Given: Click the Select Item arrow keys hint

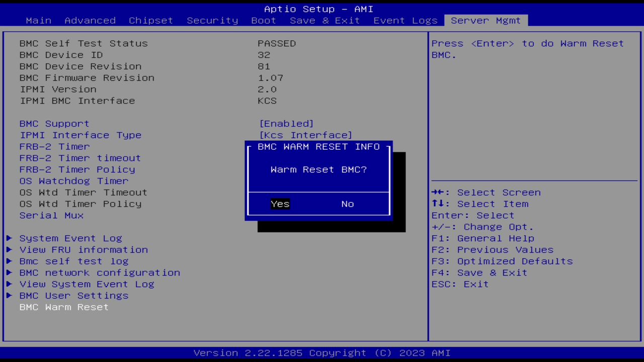Looking at the screenshot, I should click(480, 204).
